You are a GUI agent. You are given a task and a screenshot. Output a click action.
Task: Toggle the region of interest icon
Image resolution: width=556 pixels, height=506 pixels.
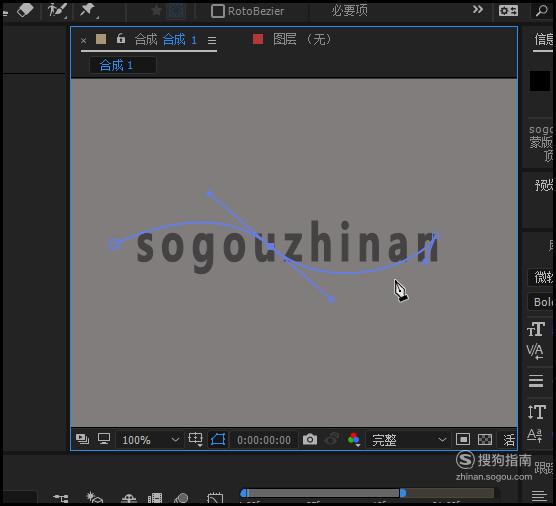pyautogui.click(x=463, y=440)
